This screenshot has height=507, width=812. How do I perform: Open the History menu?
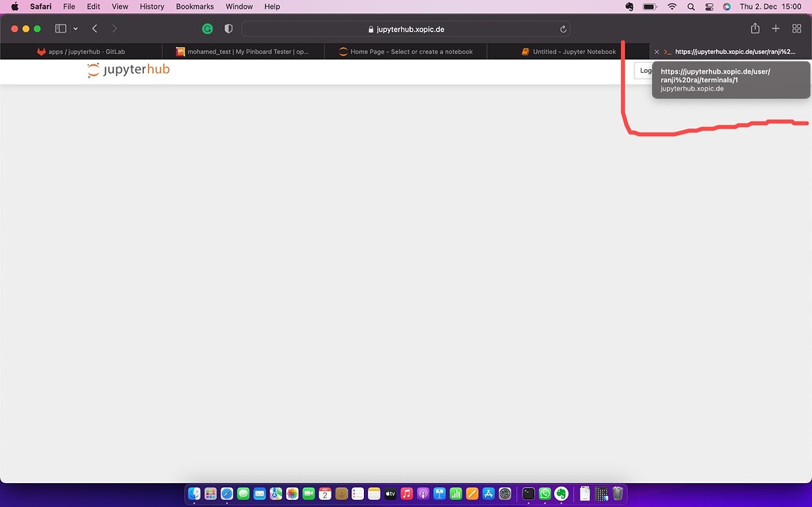coord(151,6)
